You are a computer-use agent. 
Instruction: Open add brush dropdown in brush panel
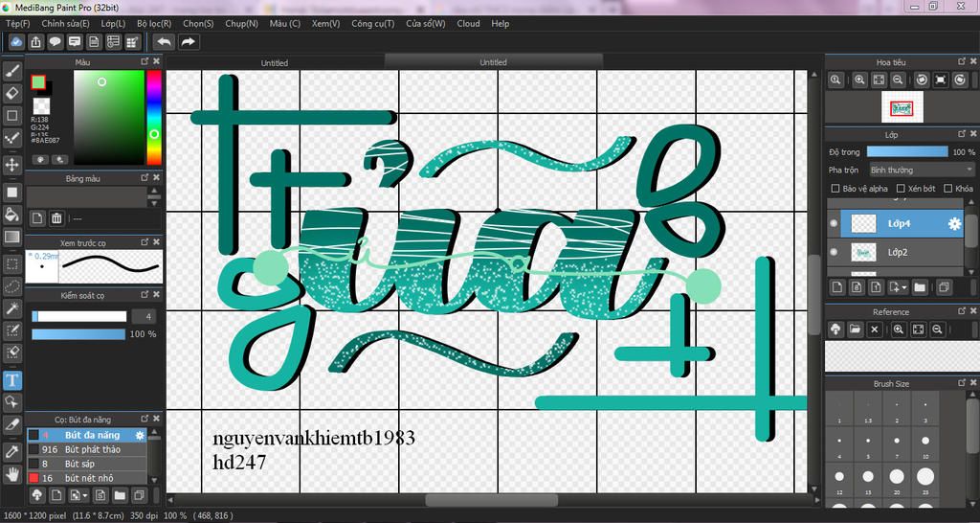tap(78, 495)
